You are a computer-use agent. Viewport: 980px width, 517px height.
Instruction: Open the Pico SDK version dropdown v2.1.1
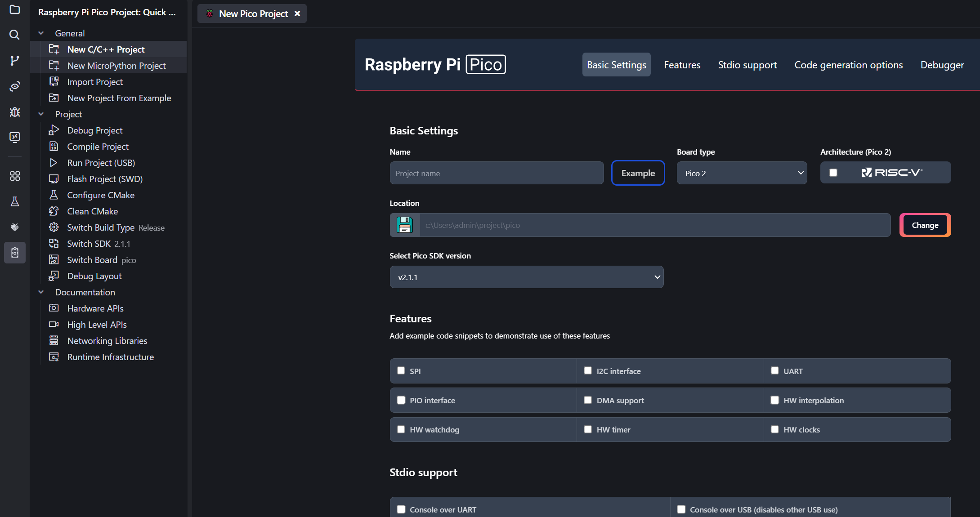pos(526,277)
